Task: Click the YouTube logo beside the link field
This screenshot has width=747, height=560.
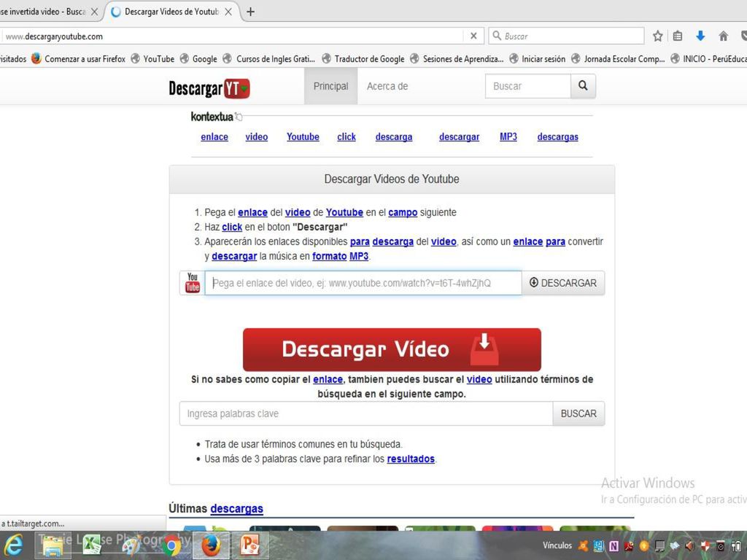Action: click(193, 283)
